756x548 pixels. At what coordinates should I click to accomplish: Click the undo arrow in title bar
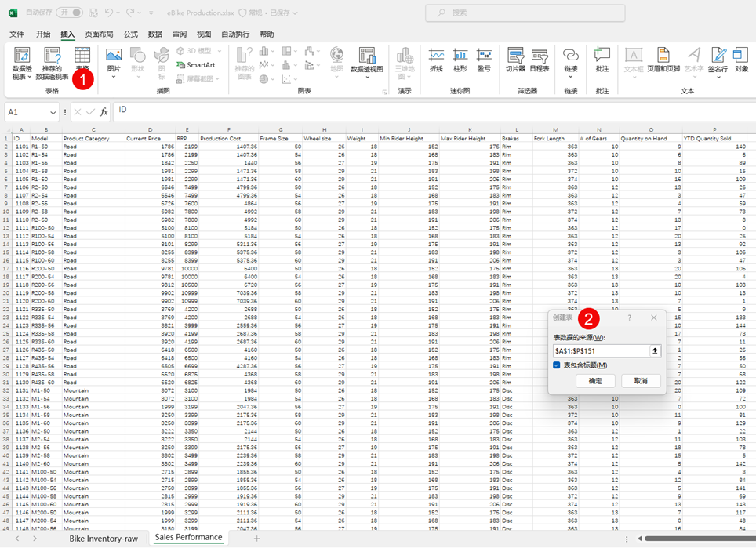[108, 13]
